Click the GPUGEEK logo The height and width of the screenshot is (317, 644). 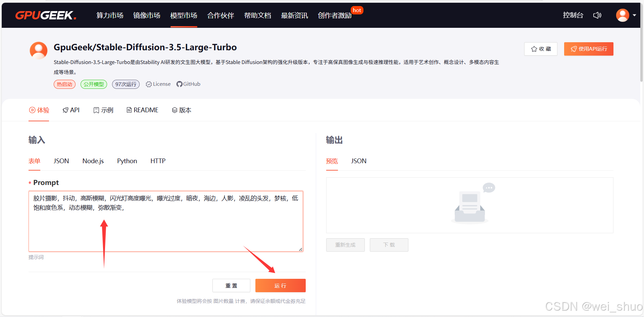coord(46,15)
